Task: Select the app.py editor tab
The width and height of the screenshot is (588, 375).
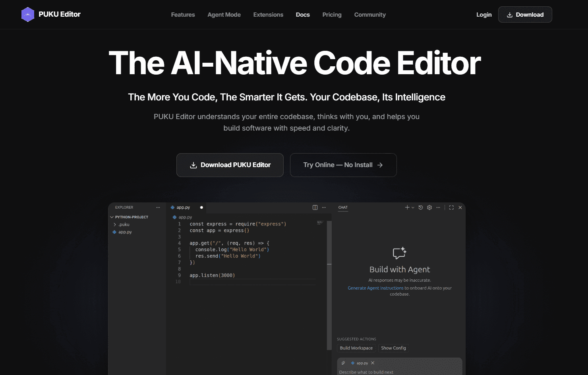Action: point(186,208)
